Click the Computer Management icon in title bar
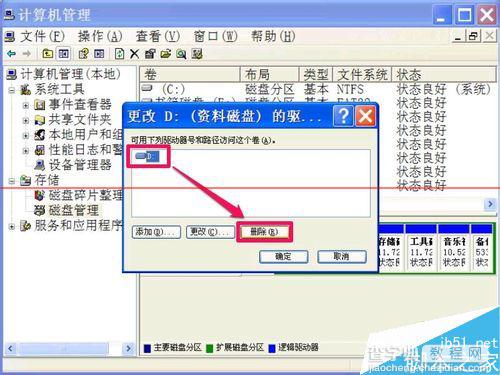 click(9, 15)
